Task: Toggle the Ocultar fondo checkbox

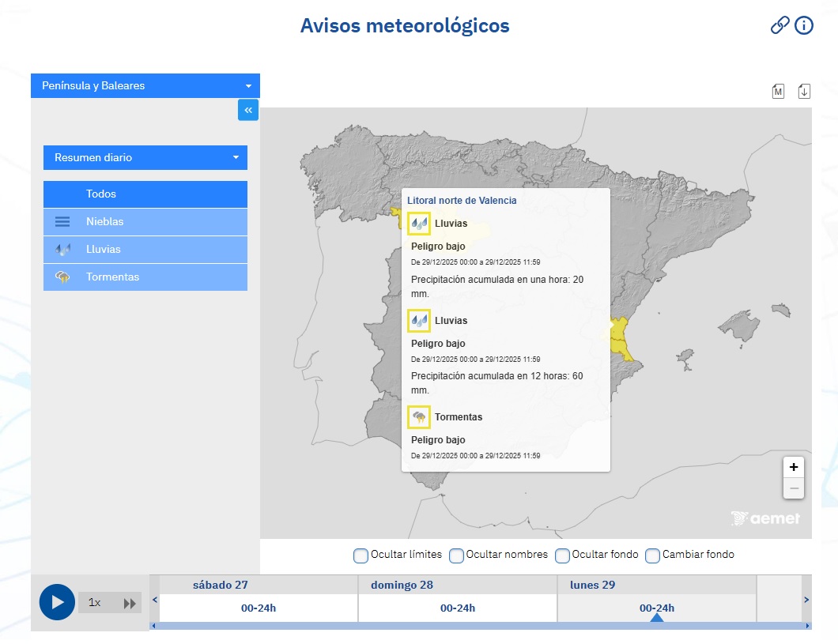Action: click(x=562, y=555)
